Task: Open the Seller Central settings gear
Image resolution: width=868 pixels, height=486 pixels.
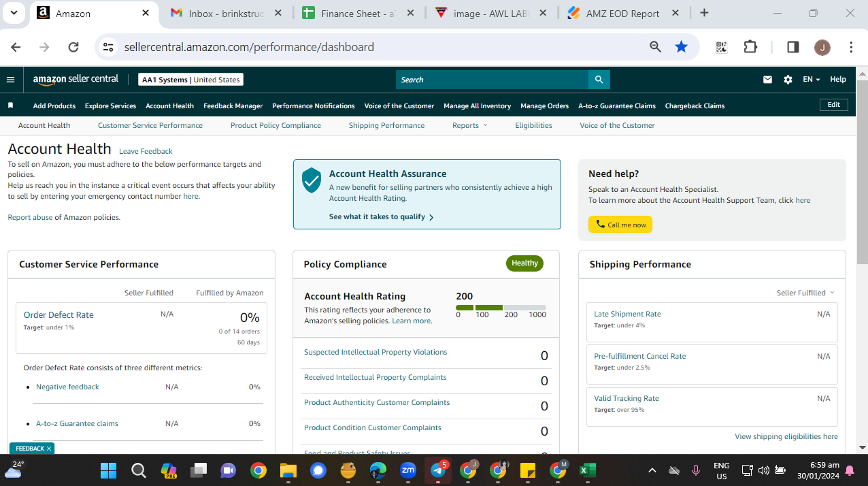Action: tap(788, 80)
